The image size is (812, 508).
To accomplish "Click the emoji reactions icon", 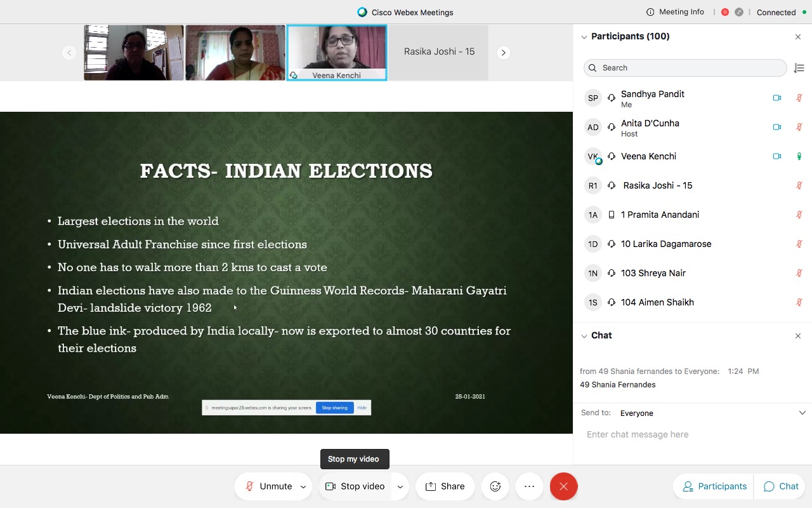I will [495, 486].
